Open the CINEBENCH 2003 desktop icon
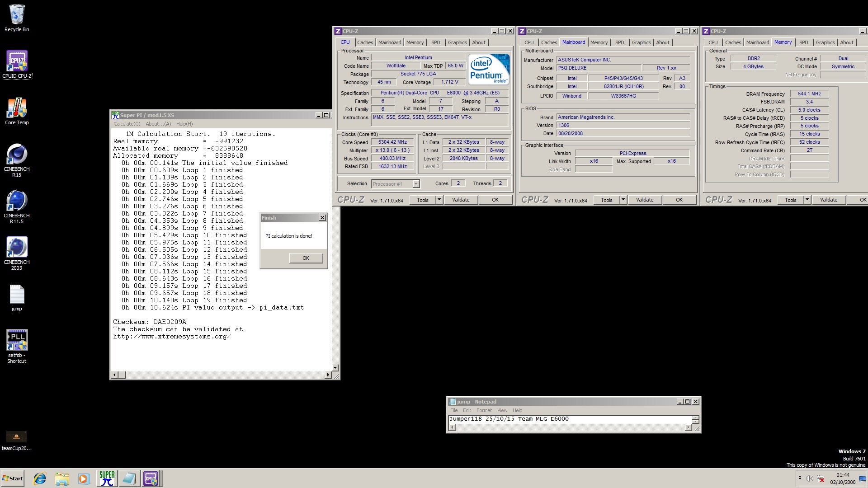Image resolution: width=868 pixels, height=488 pixels. coord(17,253)
